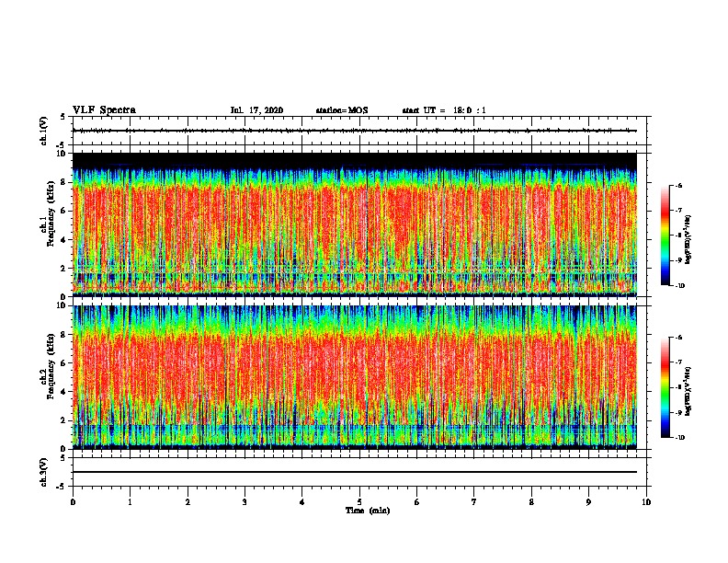
Task: Click the "-10" label on ch.1 color bar
Action: pos(679,286)
